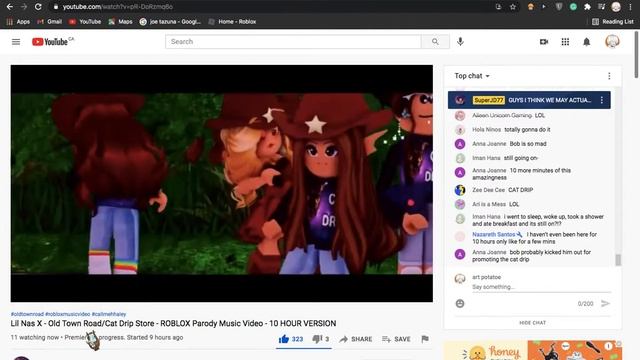Open the emoji picker in chat
The image size is (640, 360).
[460, 303]
